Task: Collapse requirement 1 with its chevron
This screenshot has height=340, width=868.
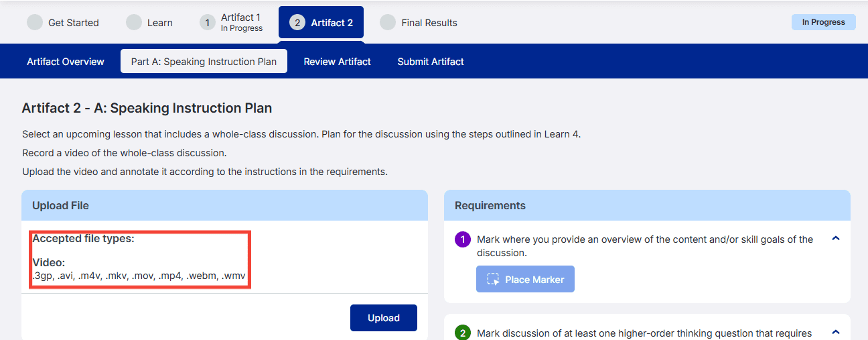Action: click(x=835, y=238)
